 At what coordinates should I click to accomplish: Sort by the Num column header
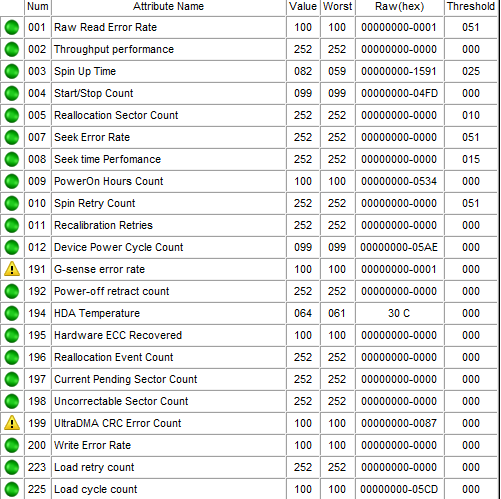tap(38, 7)
